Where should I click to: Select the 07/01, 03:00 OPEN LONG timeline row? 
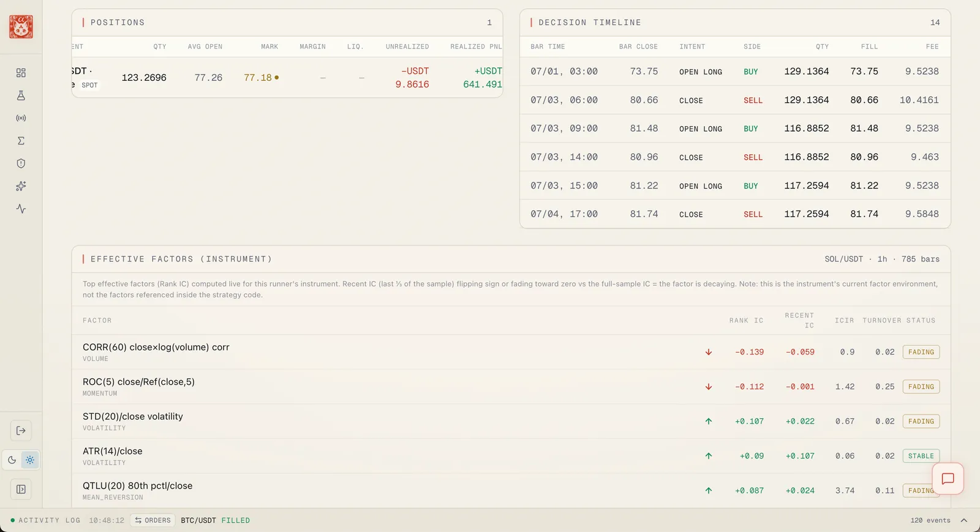(735, 72)
